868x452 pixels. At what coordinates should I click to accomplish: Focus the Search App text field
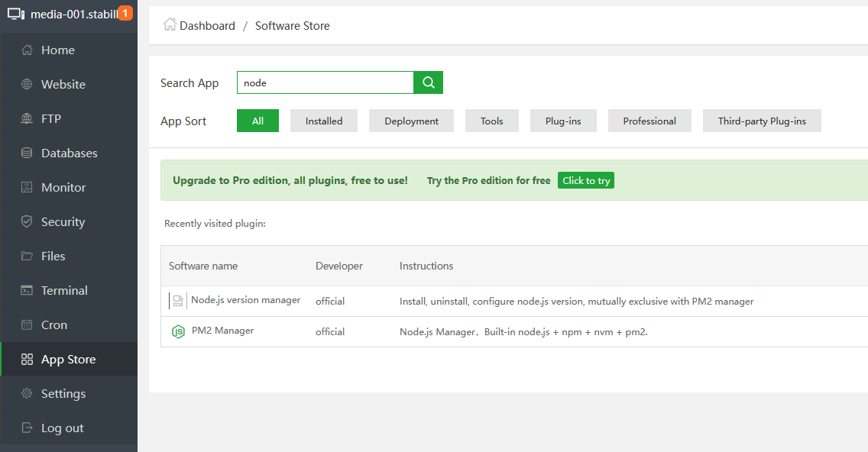pos(325,82)
